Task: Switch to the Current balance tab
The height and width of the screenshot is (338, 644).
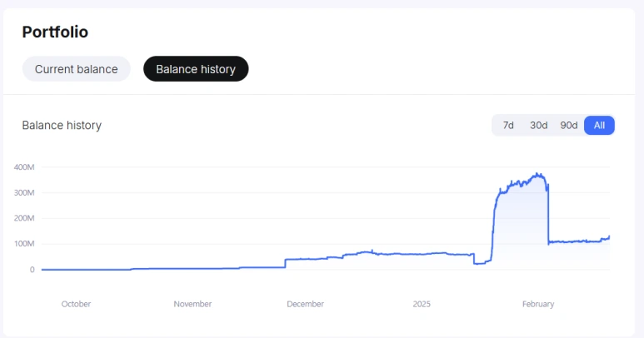Action: [x=76, y=69]
